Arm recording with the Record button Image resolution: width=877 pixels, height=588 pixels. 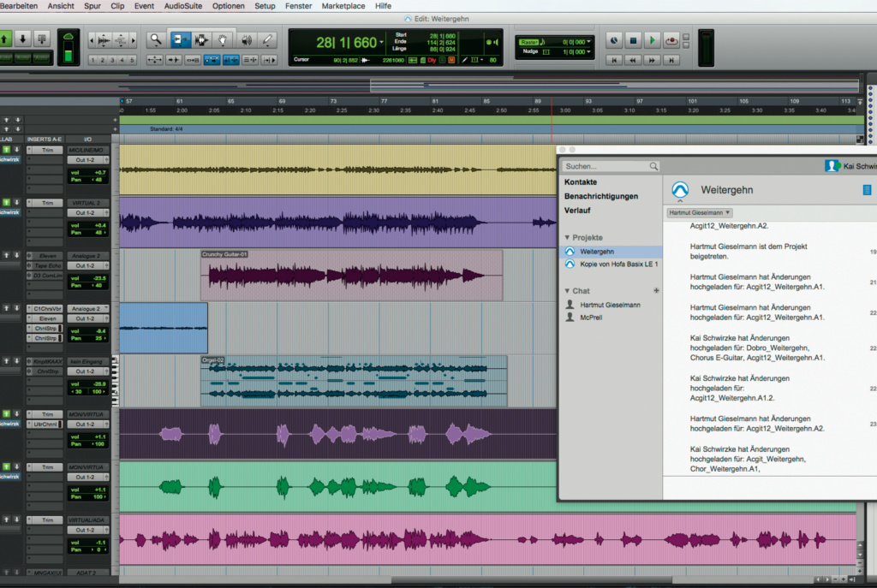click(x=671, y=40)
